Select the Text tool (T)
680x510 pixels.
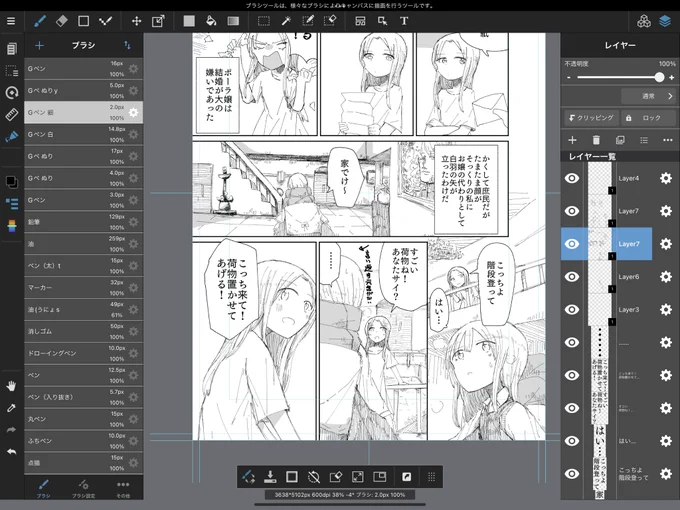point(404,21)
